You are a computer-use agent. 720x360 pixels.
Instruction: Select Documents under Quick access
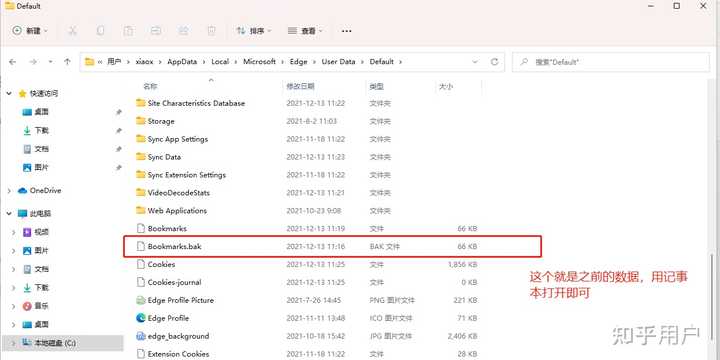pos(41,149)
